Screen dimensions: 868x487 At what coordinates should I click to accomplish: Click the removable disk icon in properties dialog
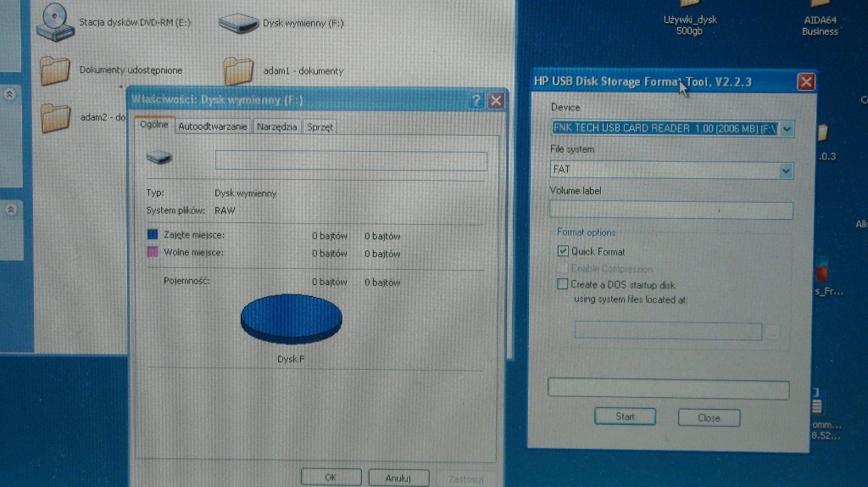click(x=159, y=158)
